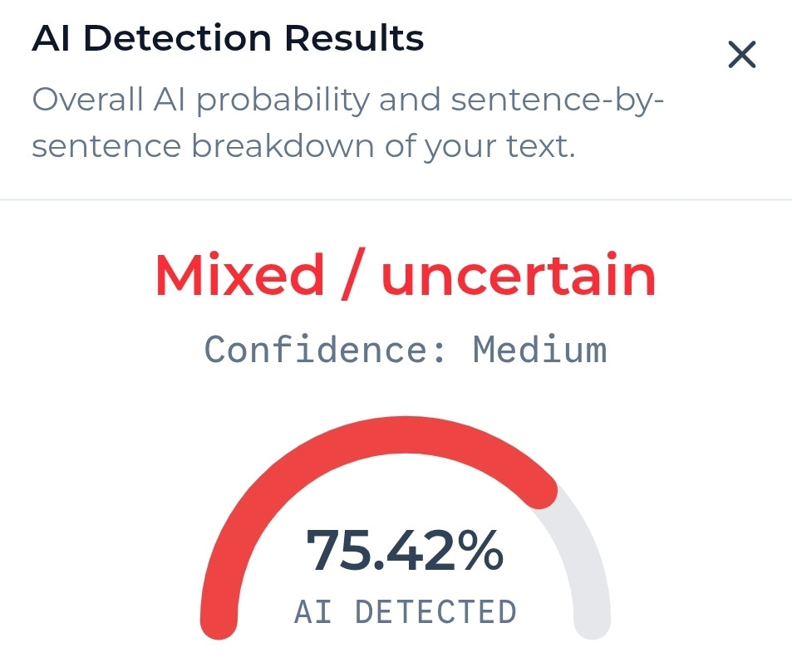This screenshot has width=792, height=672.
Task: Select the 75.42% score value
Action: pyautogui.click(x=405, y=551)
